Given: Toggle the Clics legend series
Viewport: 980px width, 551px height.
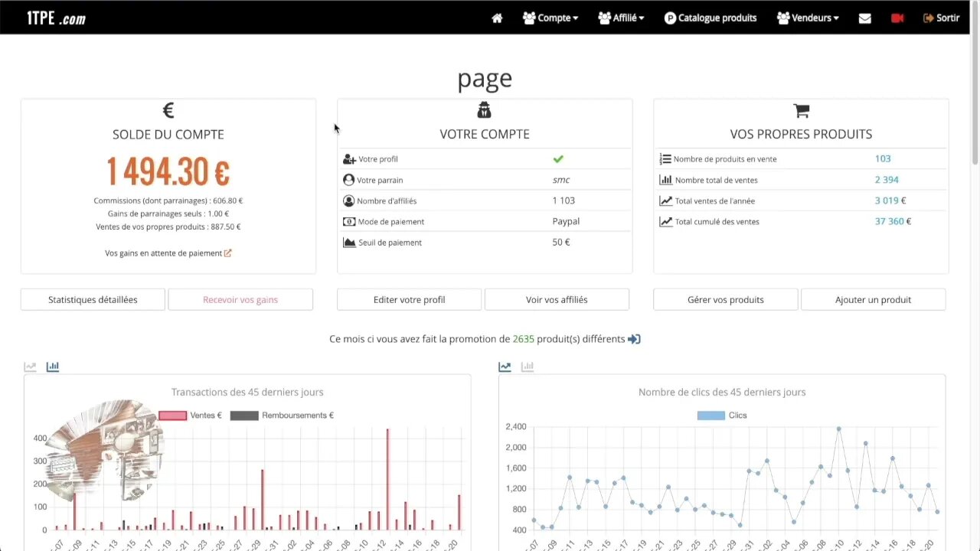Looking at the screenshot, I should tap(722, 416).
